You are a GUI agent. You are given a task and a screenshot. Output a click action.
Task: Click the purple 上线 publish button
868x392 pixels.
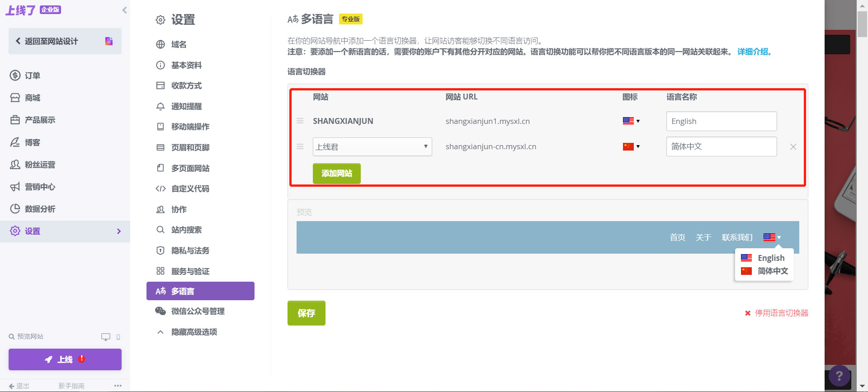click(x=65, y=359)
